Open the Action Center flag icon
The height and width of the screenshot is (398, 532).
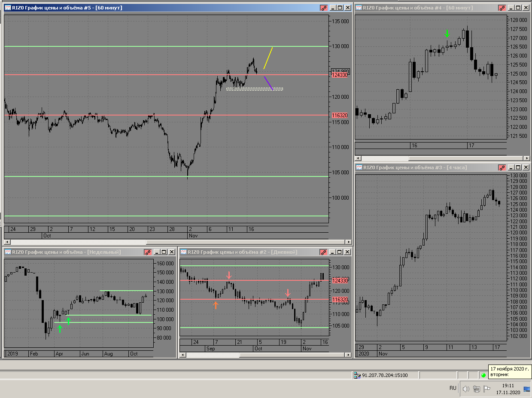(x=487, y=389)
